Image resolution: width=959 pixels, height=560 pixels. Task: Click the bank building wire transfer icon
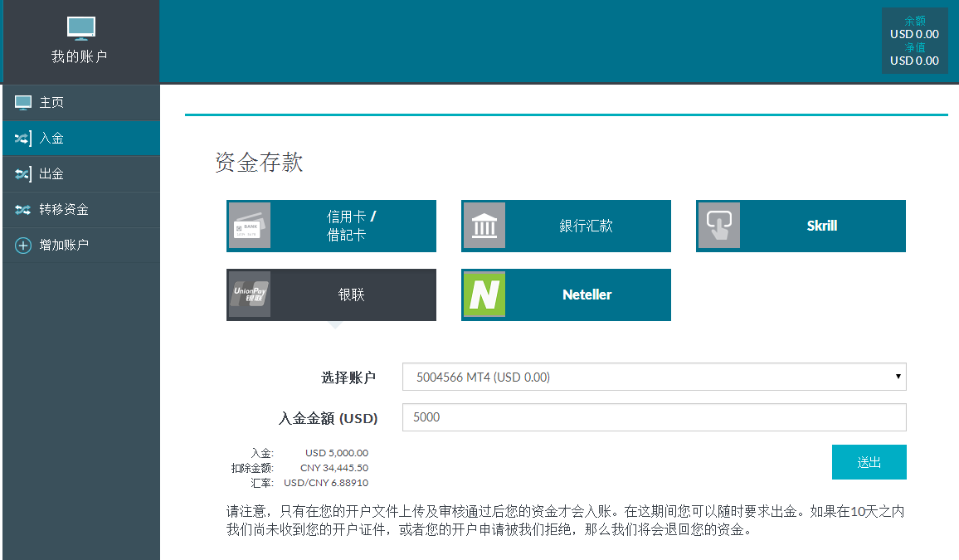[x=484, y=226]
